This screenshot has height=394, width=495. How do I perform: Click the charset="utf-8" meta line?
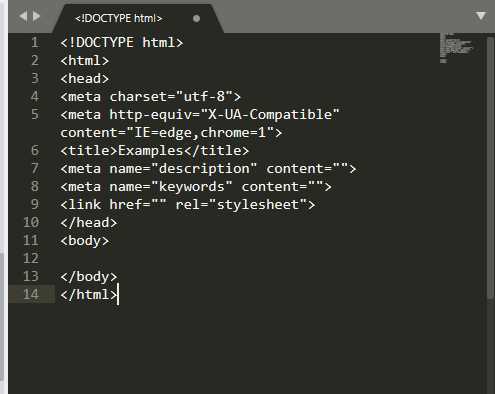tap(150, 97)
